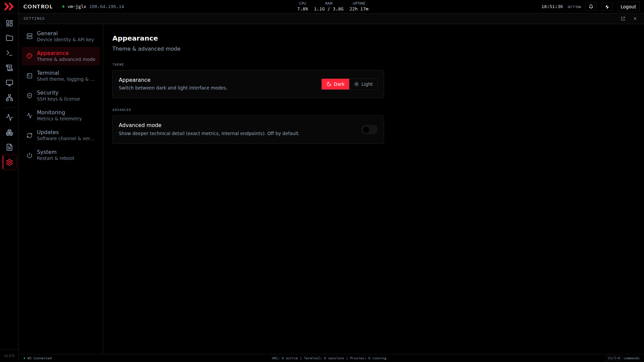Click the Terminal: 0 sessions status
This screenshot has width=644, height=362.
[324, 358]
